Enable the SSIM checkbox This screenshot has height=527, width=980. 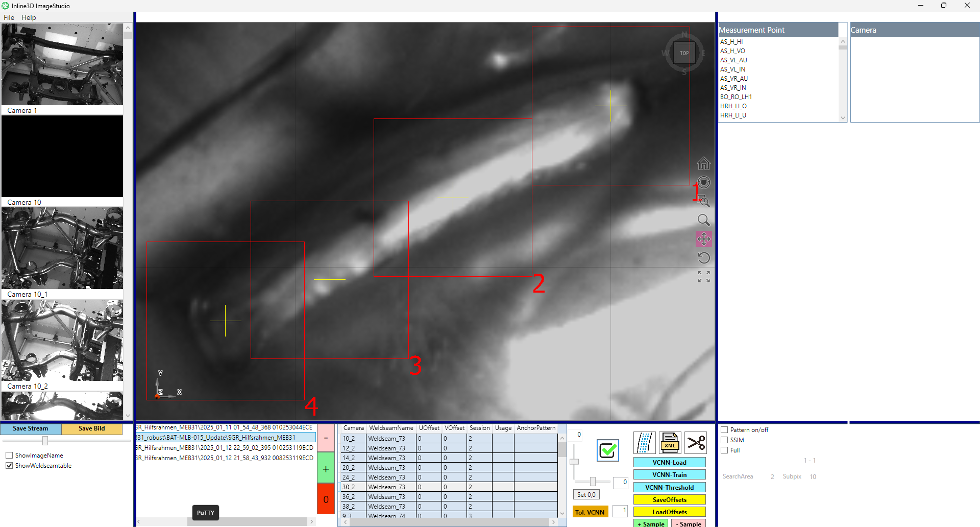[724, 440]
